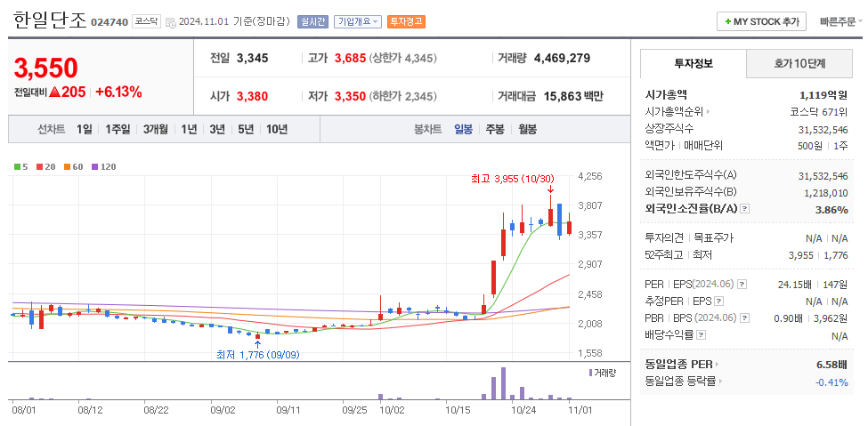Image resolution: width=868 pixels, height=426 pixels.
Task: Click the 투자경고 warning badge
Action: [x=406, y=22]
